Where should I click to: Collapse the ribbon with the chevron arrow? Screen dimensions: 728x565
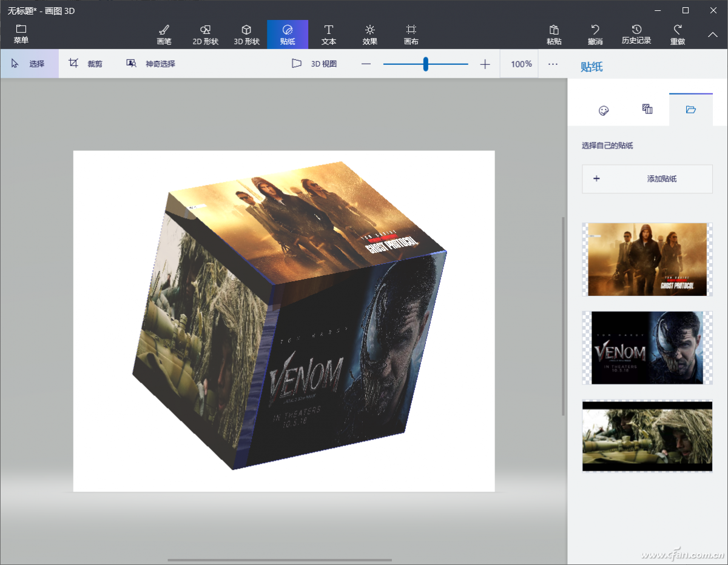point(713,35)
